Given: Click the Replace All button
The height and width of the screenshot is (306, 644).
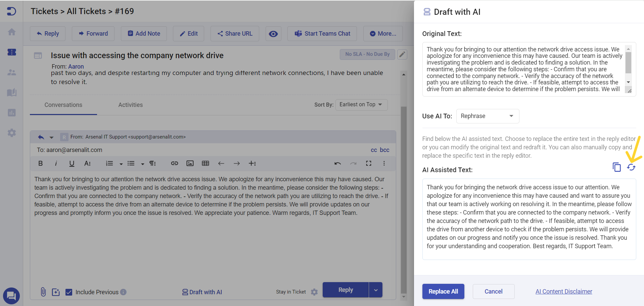Looking at the screenshot, I should [443, 292].
